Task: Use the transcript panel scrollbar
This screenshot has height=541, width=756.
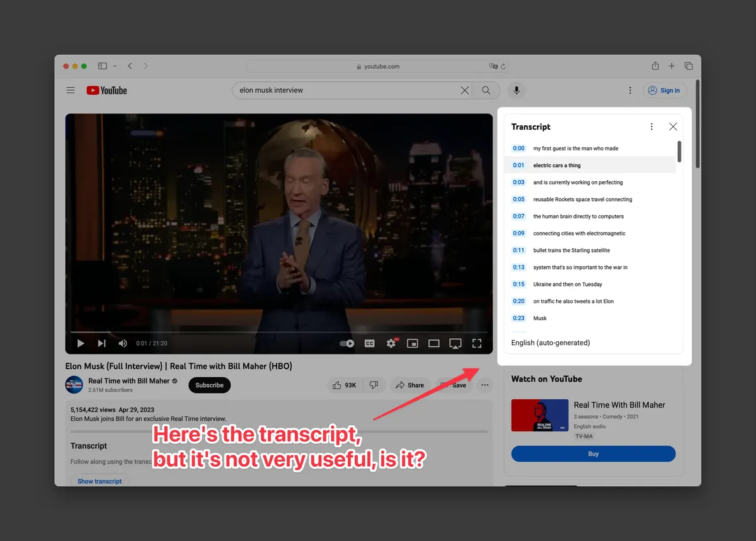Action: [679, 151]
